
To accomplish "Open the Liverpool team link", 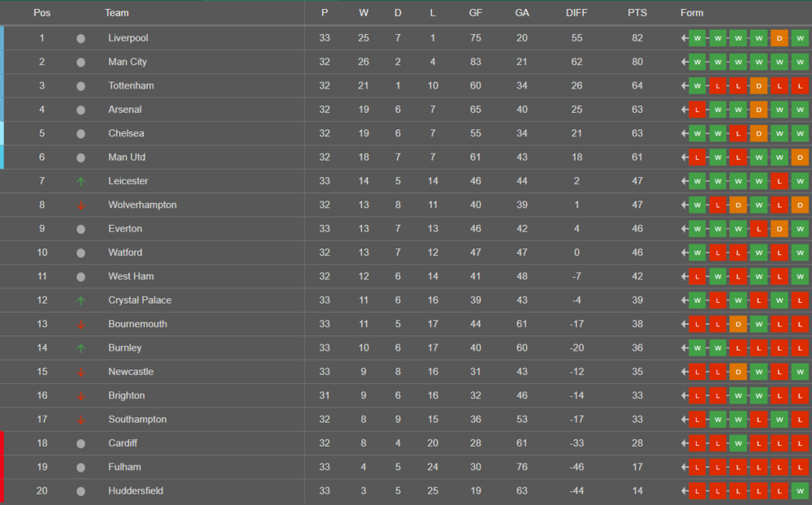I will 128,38.
